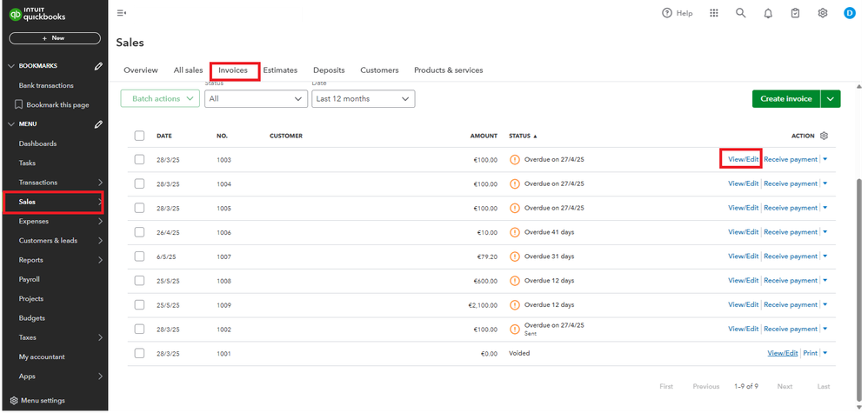The width and height of the screenshot is (868, 413).
Task: Click the Create invoice button
Action: pyautogui.click(x=786, y=98)
